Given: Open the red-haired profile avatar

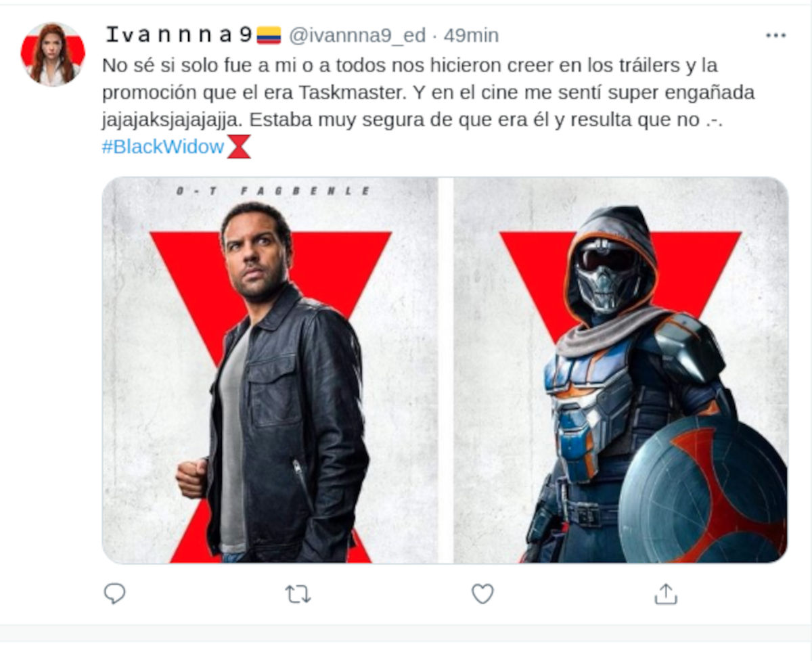Looking at the screenshot, I should (x=53, y=54).
